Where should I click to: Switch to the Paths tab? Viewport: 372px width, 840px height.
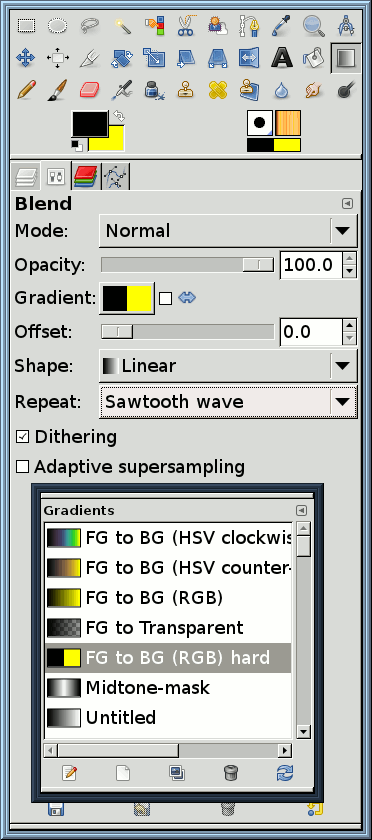click(116, 176)
